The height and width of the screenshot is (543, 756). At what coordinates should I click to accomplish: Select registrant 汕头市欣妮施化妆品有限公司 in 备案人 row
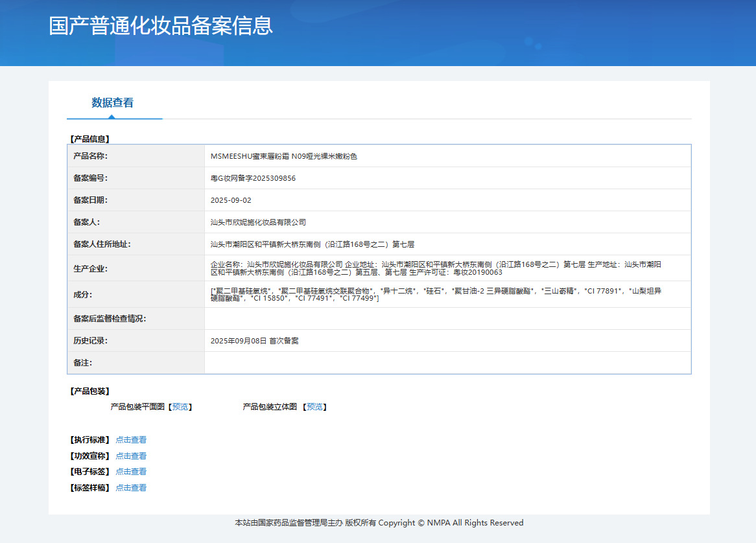coord(258,223)
